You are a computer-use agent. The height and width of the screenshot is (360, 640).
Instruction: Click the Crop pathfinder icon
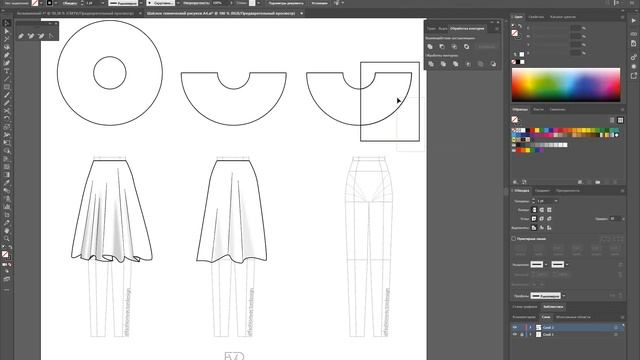[468, 64]
